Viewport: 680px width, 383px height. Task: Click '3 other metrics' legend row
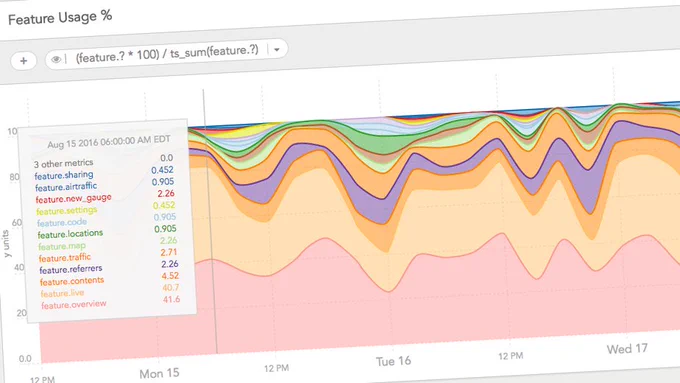coord(64,164)
